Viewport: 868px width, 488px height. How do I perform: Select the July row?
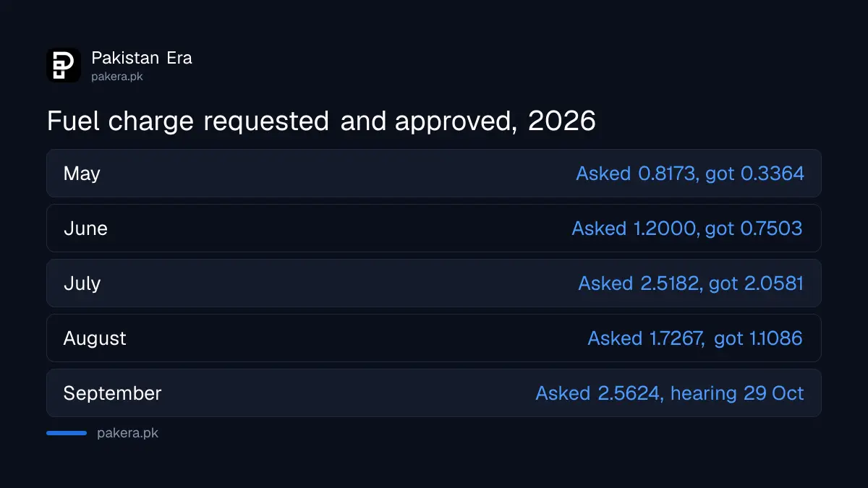434,283
